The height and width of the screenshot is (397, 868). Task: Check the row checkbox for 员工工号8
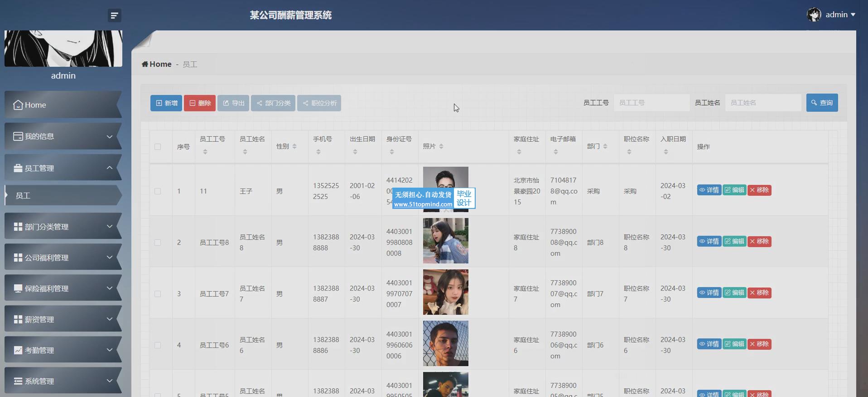pos(158,242)
